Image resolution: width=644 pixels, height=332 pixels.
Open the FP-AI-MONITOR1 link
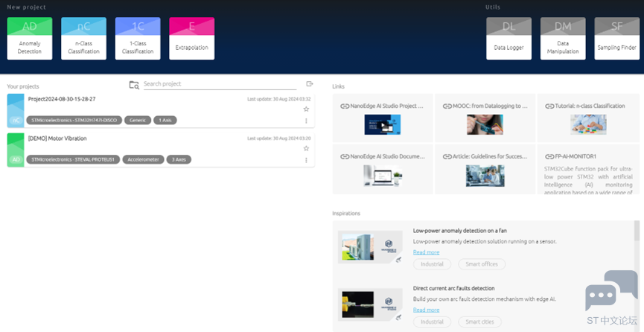click(x=589, y=169)
